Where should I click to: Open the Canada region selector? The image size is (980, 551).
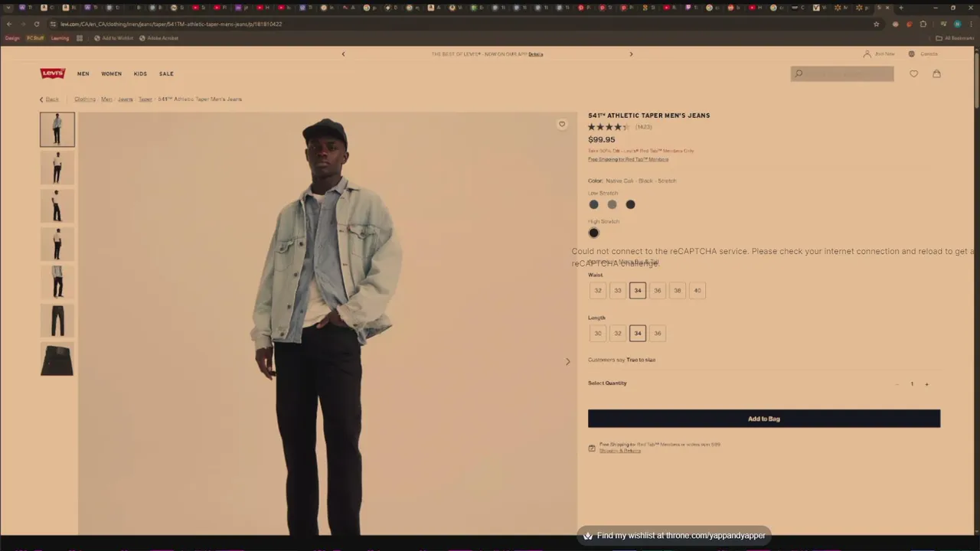[923, 54]
